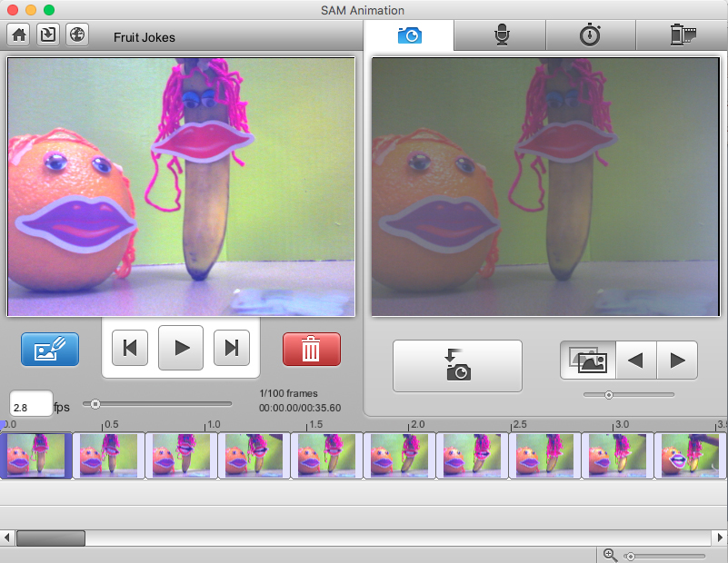
Task: Click the 1.5 second timeline ruler mark
Action: coord(315,424)
